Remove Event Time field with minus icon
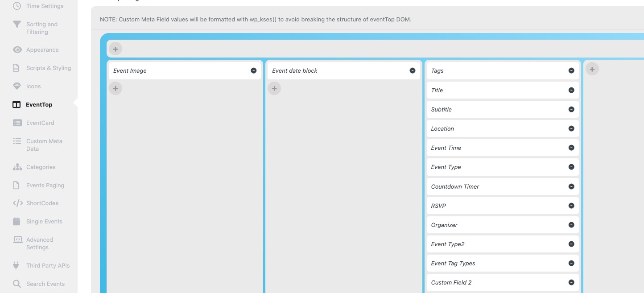 pos(571,148)
